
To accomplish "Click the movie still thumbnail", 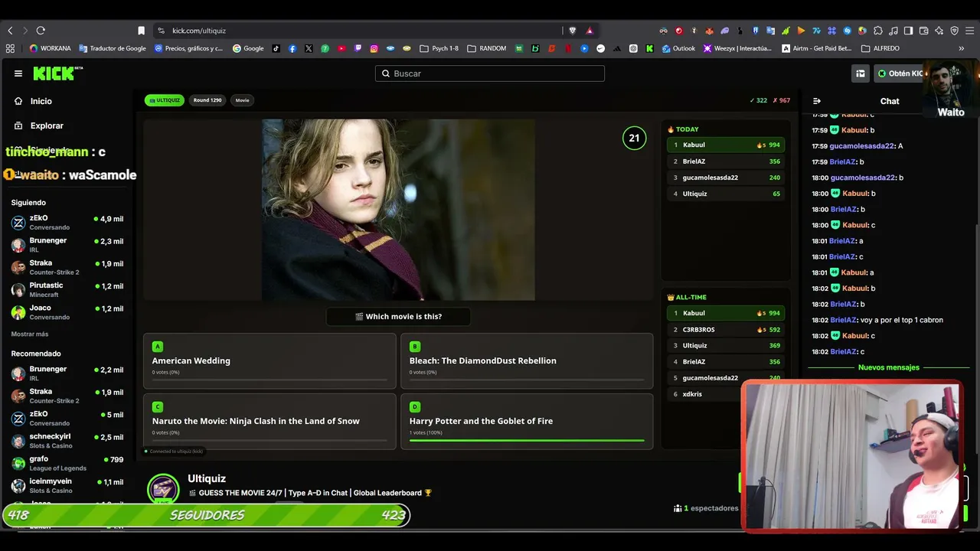I will (x=398, y=210).
